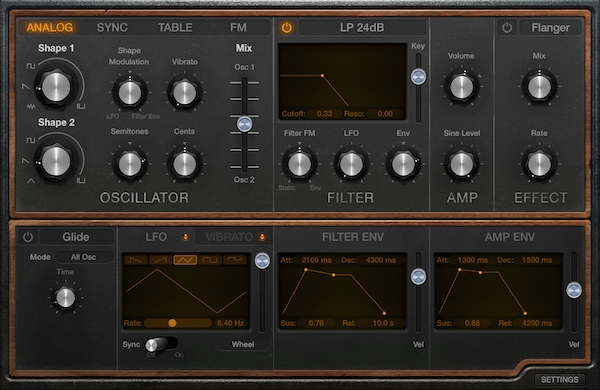Click the Osc 1/Osc 2 mix slider handle

pyautogui.click(x=245, y=124)
